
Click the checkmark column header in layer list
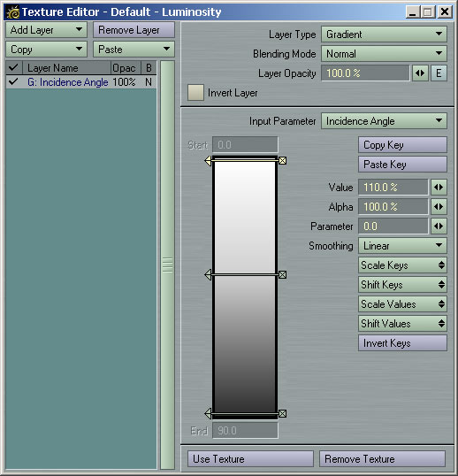[13, 67]
